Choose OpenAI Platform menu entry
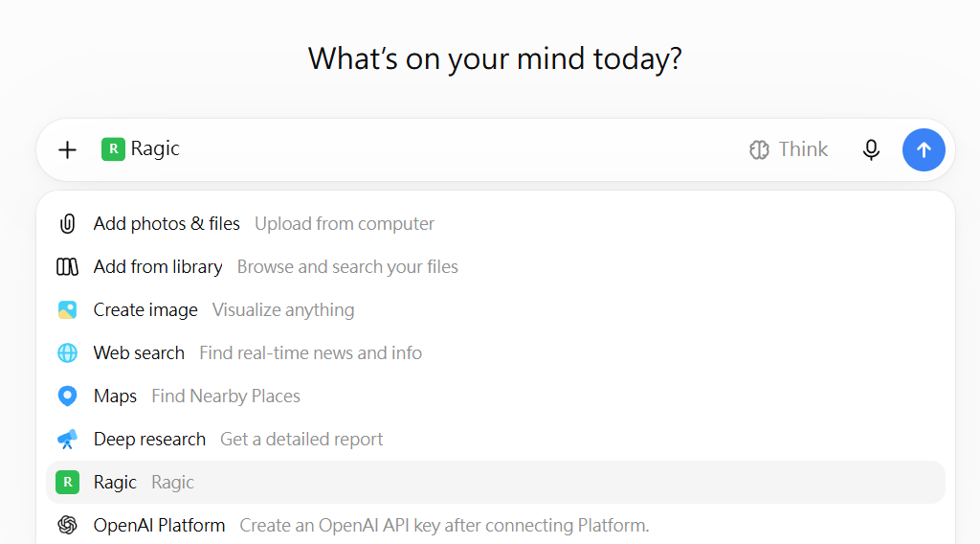The height and width of the screenshot is (544, 980). tap(495, 525)
